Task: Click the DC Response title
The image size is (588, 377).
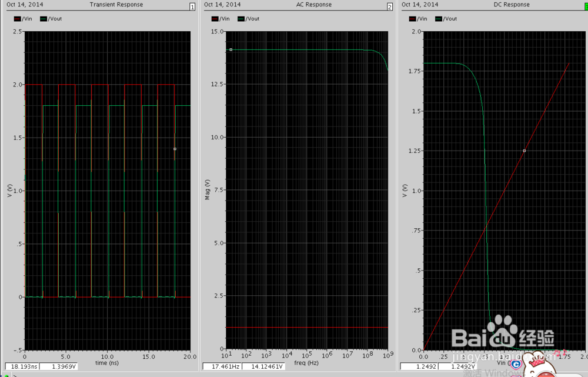Action: (x=512, y=5)
